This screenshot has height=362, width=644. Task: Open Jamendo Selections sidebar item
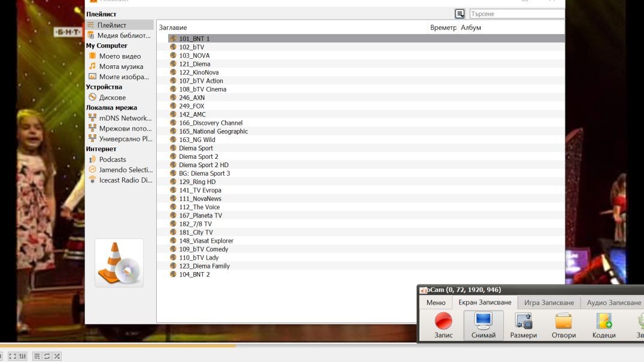click(120, 170)
